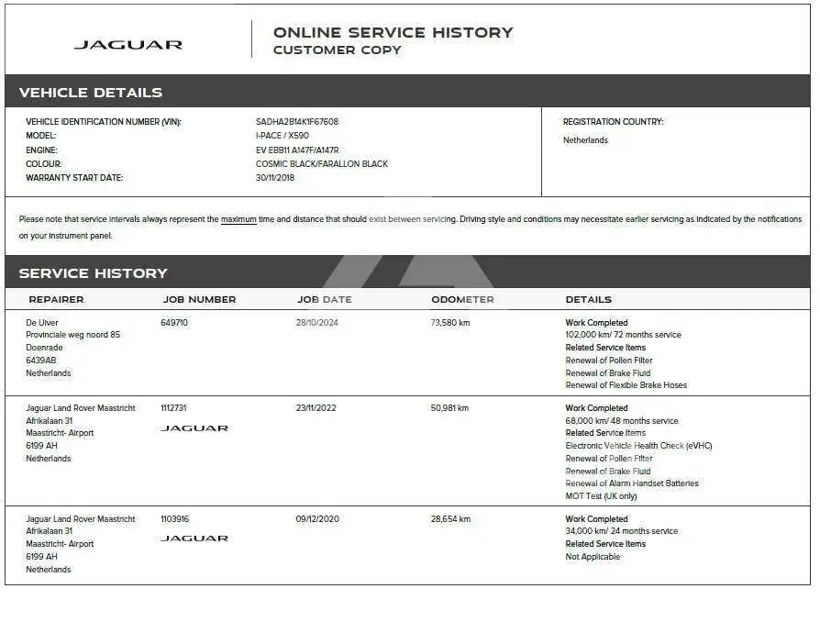Select job date 09/12/2020
The width and height of the screenshot is (820, 644).
317,519
